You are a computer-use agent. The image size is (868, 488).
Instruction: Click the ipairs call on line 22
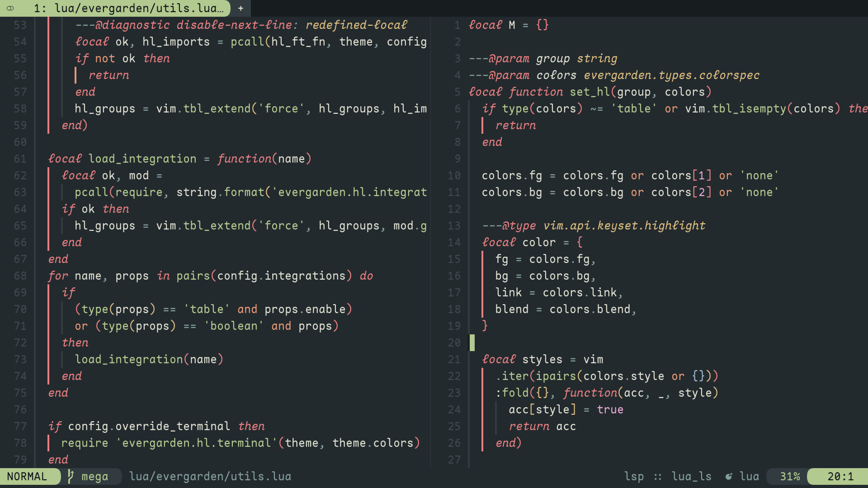pos(556,376)
